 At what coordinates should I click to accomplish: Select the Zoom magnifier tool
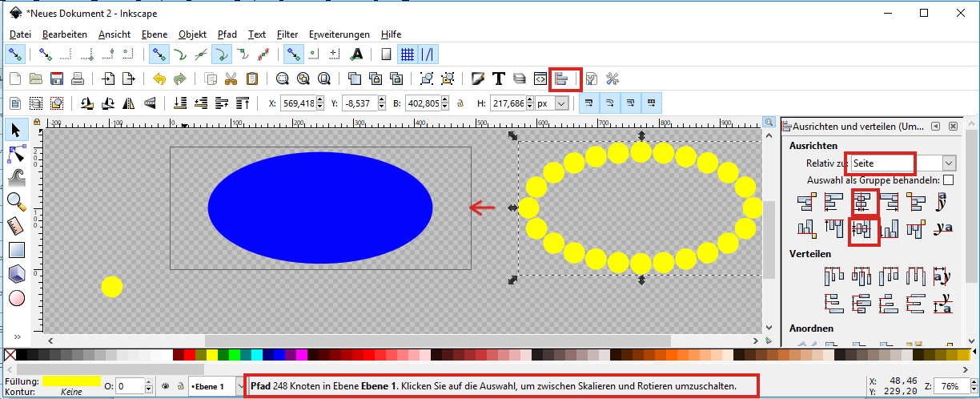pyautogui.click(x=16, y=202)
